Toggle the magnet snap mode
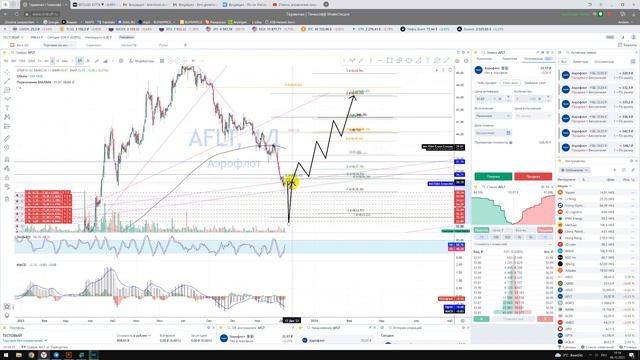Viewport: 640px width, 360px height. (x=7, y=160)
